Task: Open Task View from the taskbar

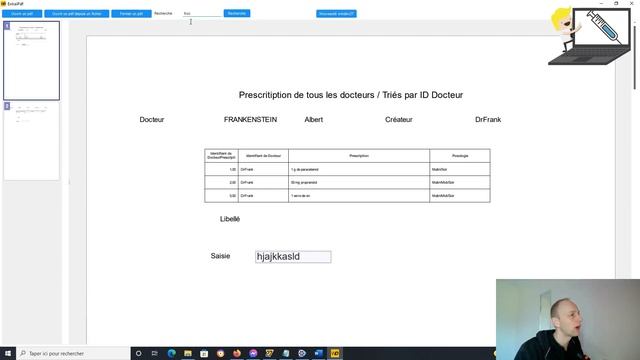Action: (155, 353)
